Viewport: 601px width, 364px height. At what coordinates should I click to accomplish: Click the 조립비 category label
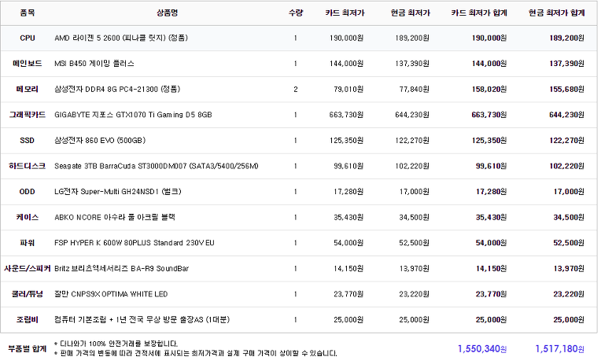tap(28, 320)
